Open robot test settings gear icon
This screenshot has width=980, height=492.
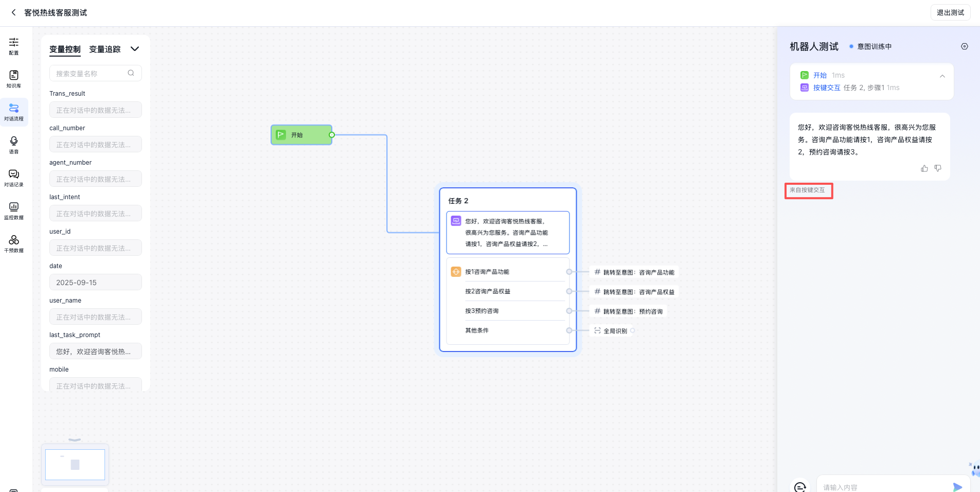(x=964, y=46)
